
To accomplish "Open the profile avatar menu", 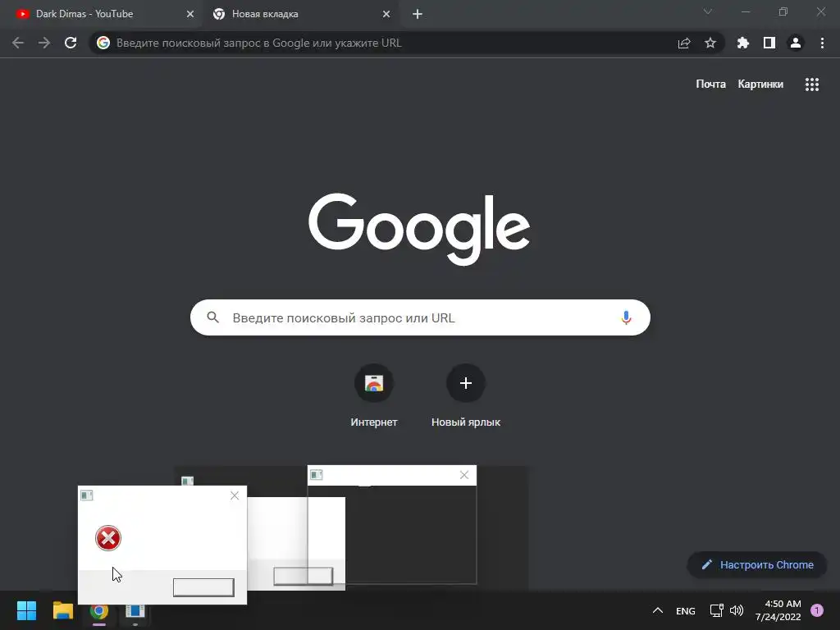I will point(796,43).
